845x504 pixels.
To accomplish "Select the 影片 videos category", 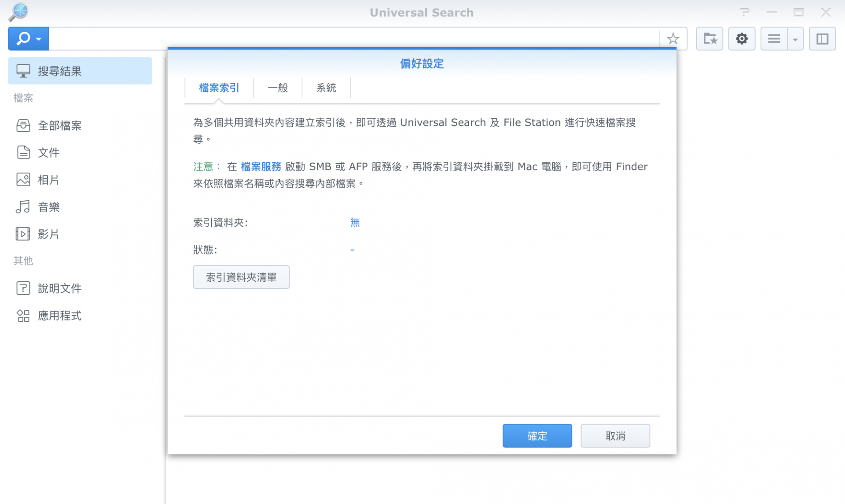I will pyautogui.click(x=48, y=234).
